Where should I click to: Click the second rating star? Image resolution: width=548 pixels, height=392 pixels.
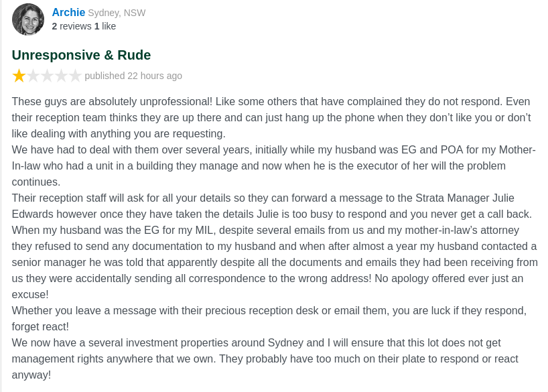coord(33,76)
